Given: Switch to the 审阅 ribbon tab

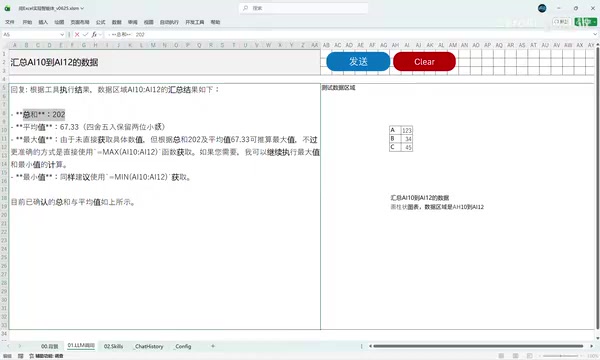Looking at the screenshot, I should click(132, 22).
